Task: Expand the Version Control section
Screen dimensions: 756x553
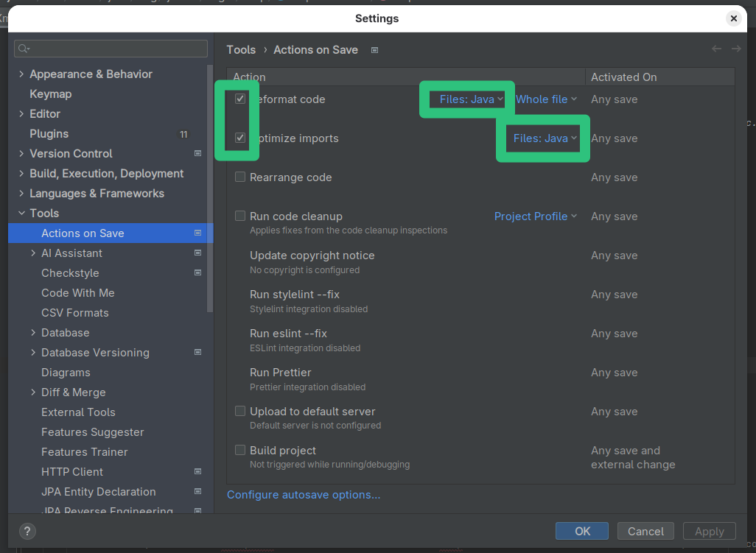Action: pos(21,153)
